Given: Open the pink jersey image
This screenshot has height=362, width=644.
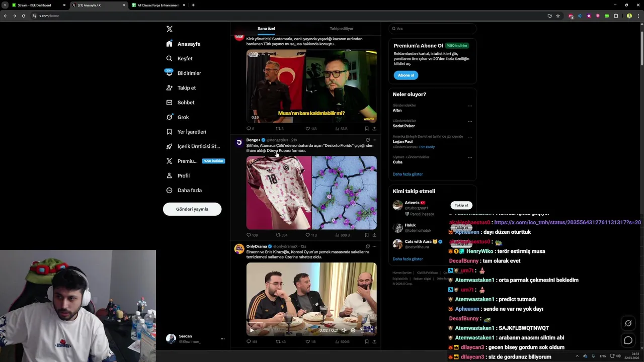Looking at the screenshot, I should [x=279, y=193].
